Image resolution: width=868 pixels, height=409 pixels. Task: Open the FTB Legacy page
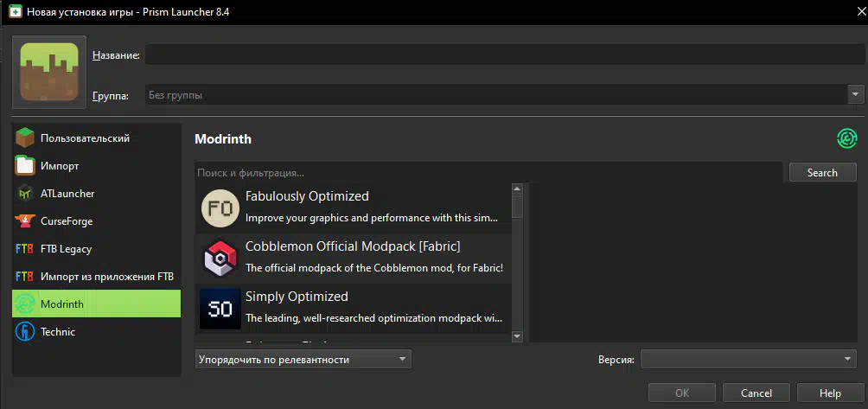pos(96,248)
